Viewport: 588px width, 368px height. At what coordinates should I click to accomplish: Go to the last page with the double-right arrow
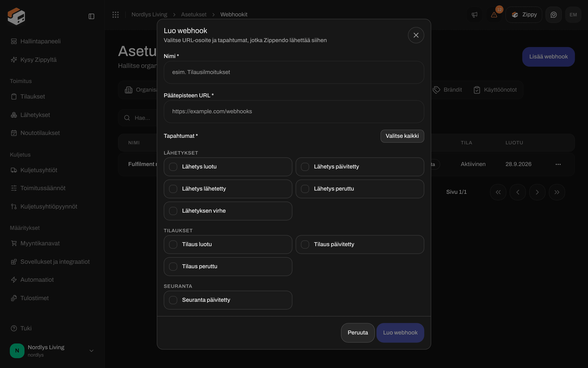557,192
